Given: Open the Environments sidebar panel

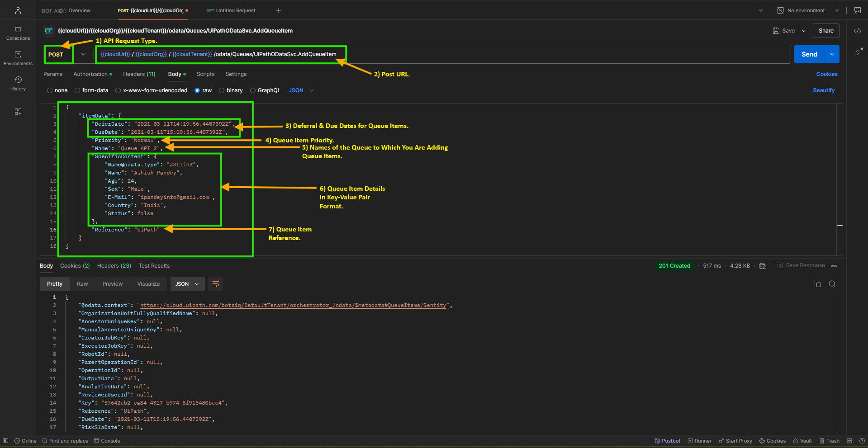Looking at the screenshot, I should (x=18, y=58).
